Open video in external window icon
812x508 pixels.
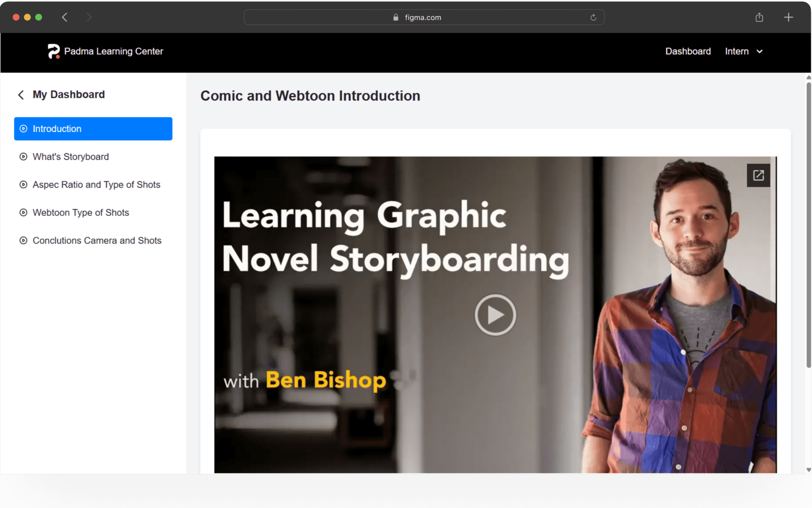click(758, 175)
